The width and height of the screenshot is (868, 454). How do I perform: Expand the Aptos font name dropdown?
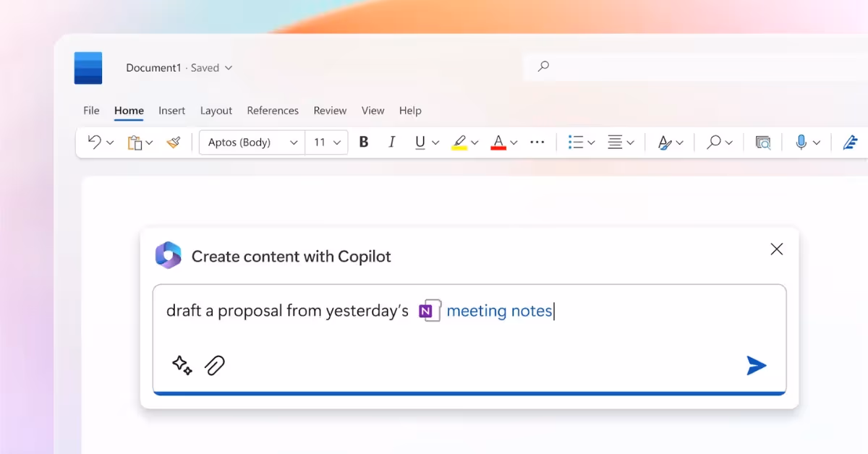250,142
